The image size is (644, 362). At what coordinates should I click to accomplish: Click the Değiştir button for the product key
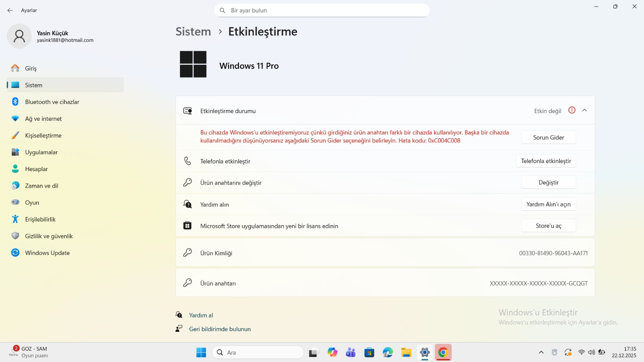click(x=549, y=182)
